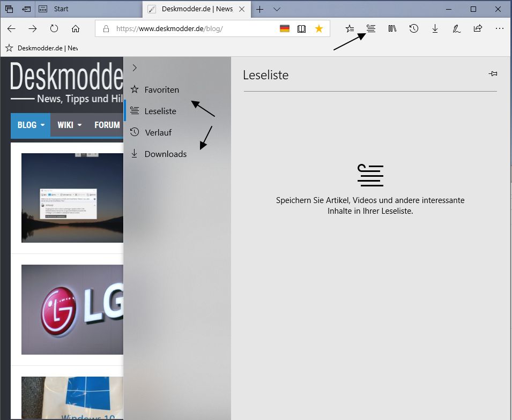Open the Windows 10 article thumbnail
512x420 pixels.
coord(72,398)
